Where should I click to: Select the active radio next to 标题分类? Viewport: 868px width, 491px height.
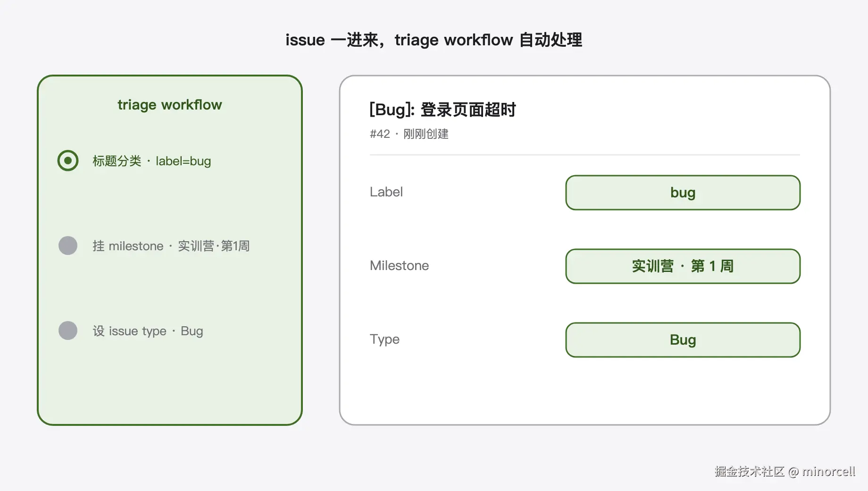[68, 161]
